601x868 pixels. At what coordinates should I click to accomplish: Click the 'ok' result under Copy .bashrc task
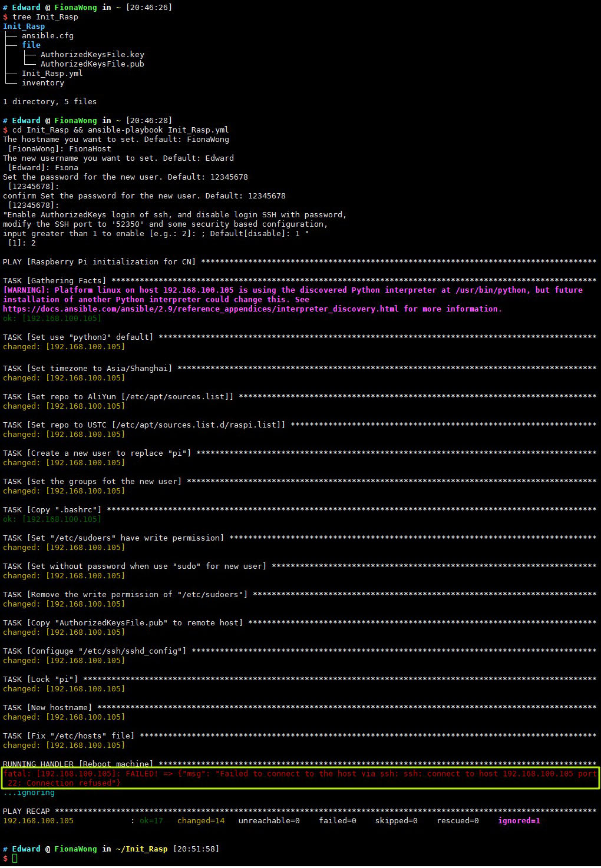pyautogui.click(x=52, y=519)
